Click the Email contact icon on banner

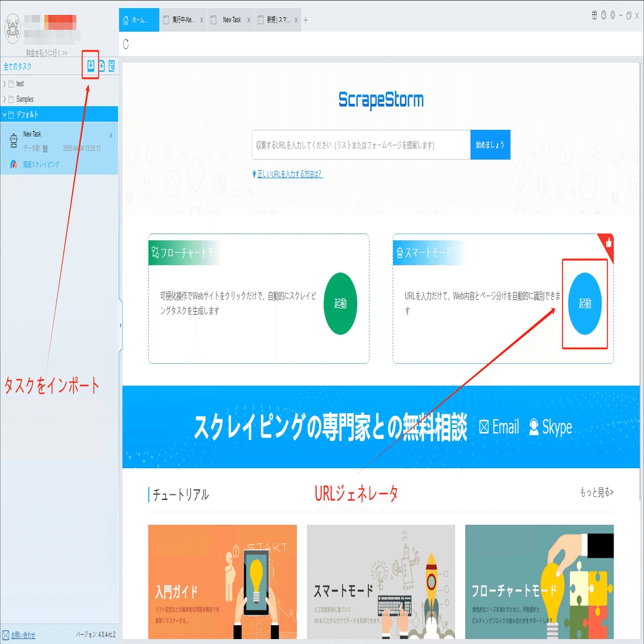484,427
